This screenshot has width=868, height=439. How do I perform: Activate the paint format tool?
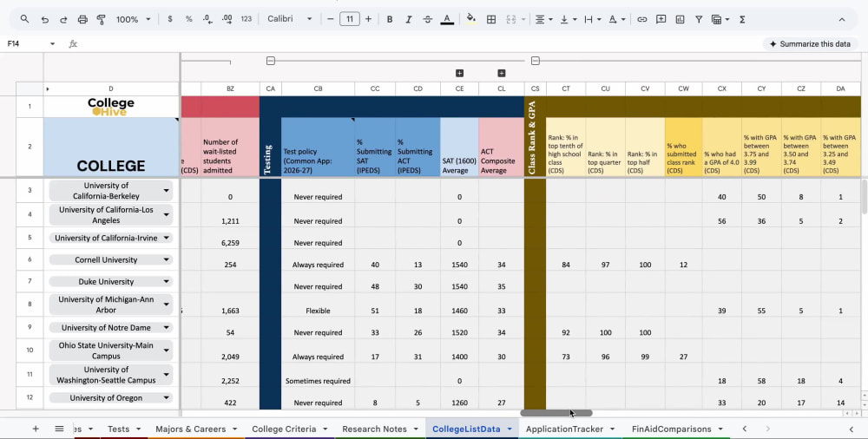pos(102,19)
